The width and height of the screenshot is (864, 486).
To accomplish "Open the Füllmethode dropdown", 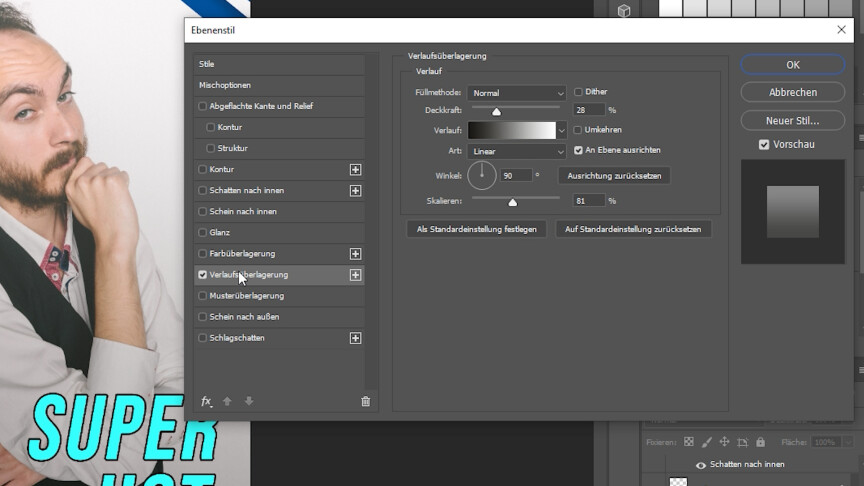I will [x=517, y=93].
